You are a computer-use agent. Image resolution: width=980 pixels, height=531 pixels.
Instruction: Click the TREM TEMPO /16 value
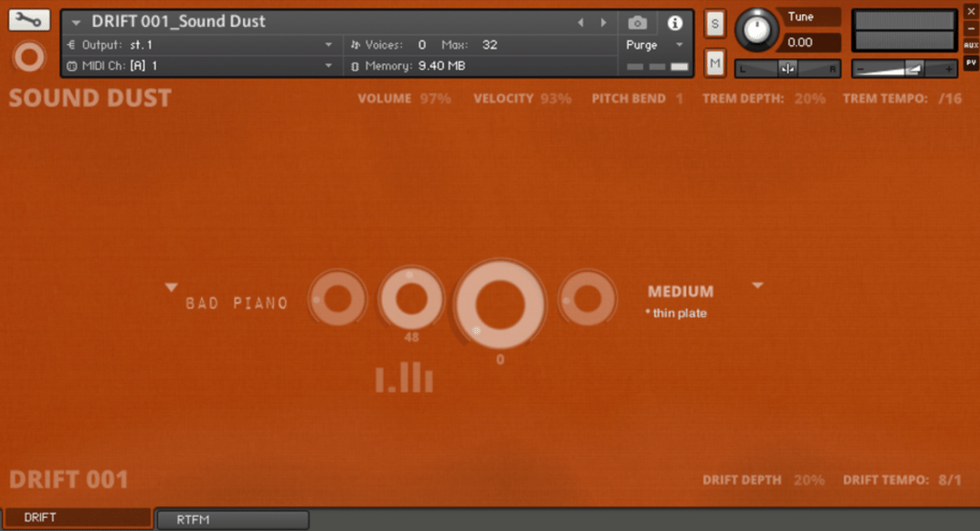[x=950, y=99]
